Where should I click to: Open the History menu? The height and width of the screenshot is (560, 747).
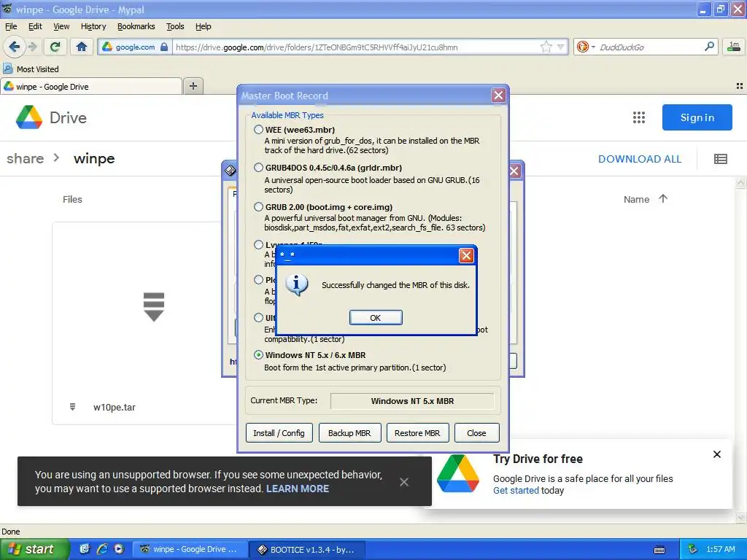pyautogui.click(x=93, y=26)
